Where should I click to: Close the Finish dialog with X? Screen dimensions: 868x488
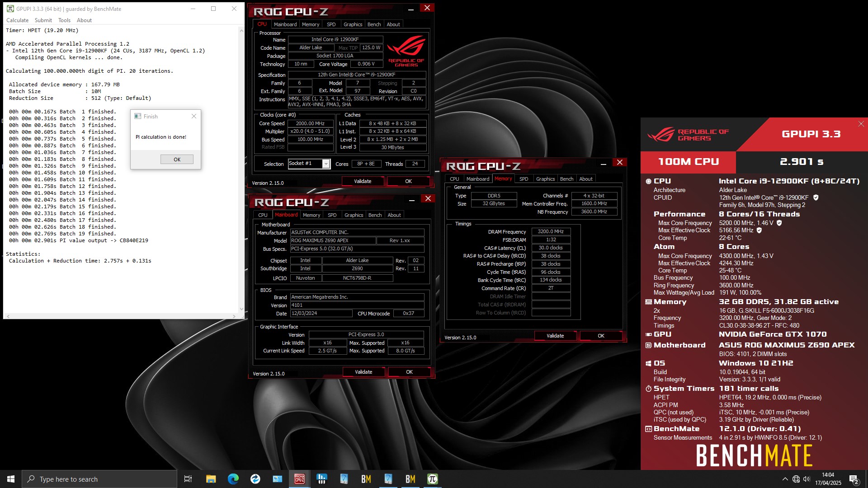194,116
